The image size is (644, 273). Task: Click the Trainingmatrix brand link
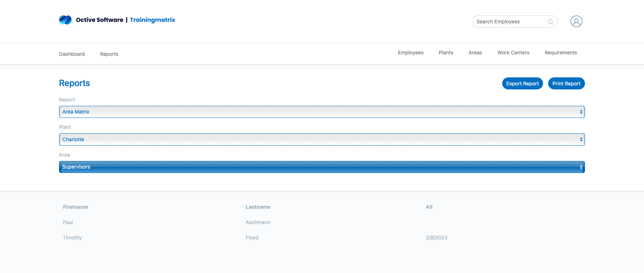coord(152,20)
